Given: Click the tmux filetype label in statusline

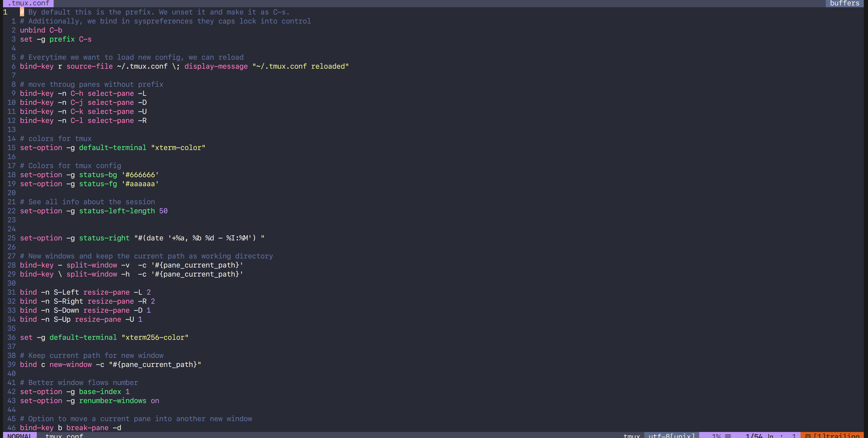Looking at the screenshot, I should click(631, 435).
